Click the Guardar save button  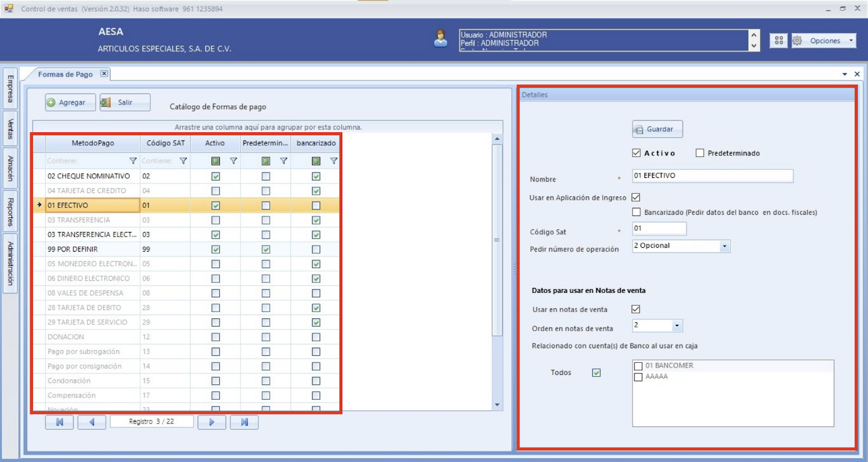[x=657, y=129]
